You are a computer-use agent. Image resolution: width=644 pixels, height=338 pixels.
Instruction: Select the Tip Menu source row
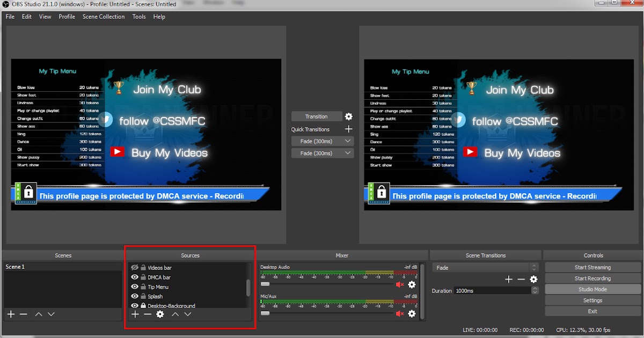(188, 287)
